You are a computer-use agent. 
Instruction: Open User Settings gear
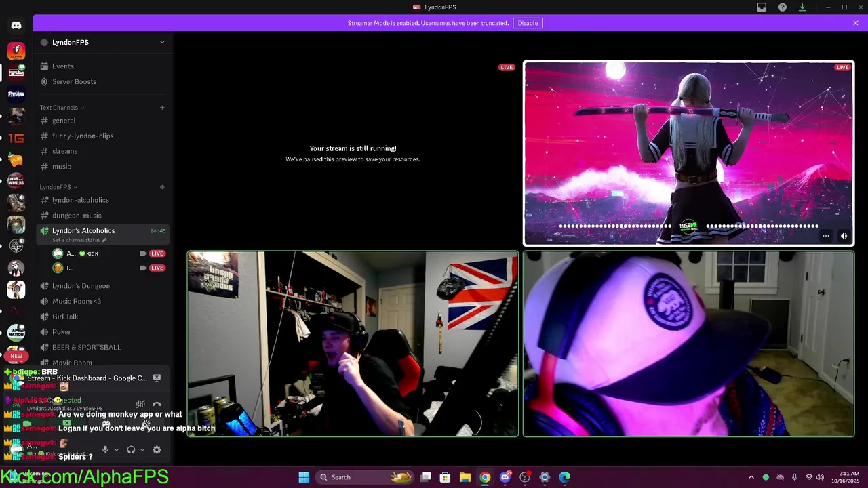pyautogui.click(x=157, y=450)
